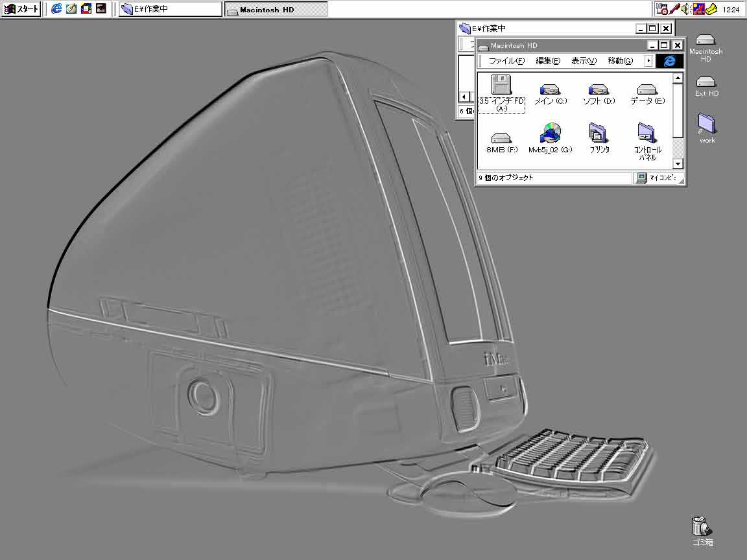Image resolution: width=747 pixels, height=560 pixels.
Task: Open the 移動(G) menu
Action: click(x=621, y=61)
